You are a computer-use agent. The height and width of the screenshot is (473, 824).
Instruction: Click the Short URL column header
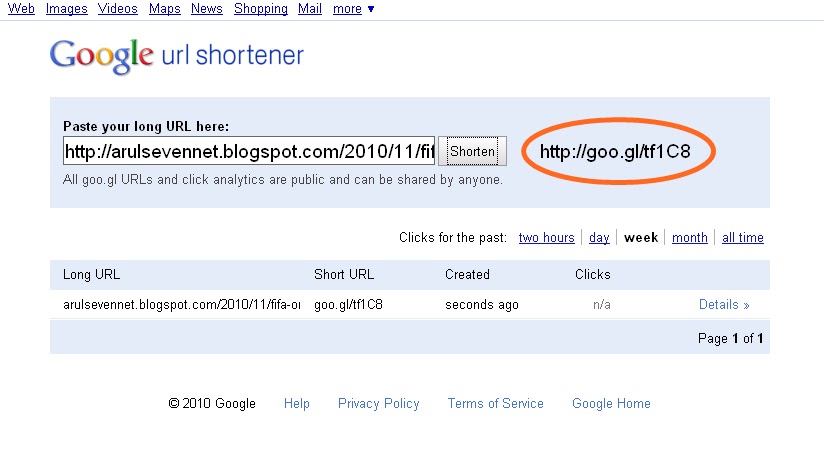(344, 274)
